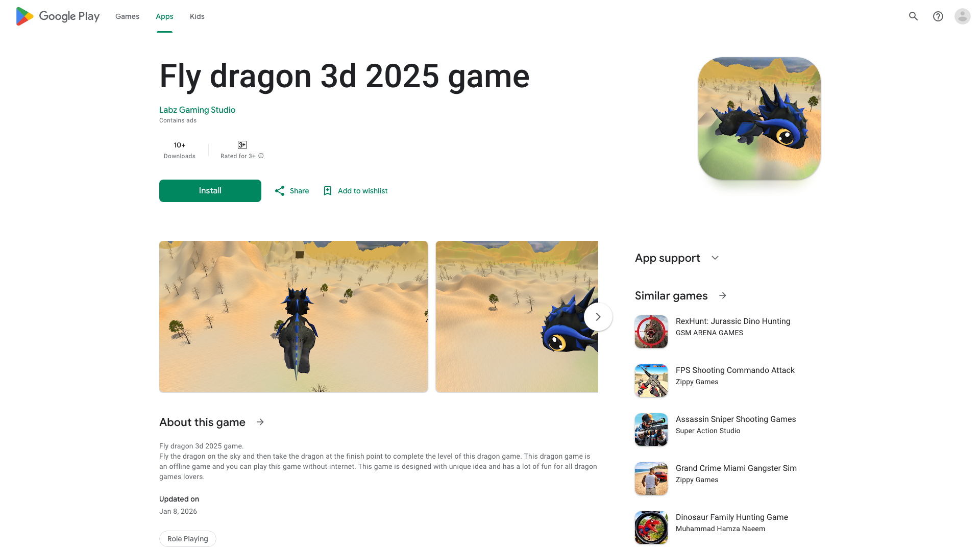Open Grand Crime Miami Gangster Sim listing
The width and height of the screenshot is (980, 551).
click(716, 479)
